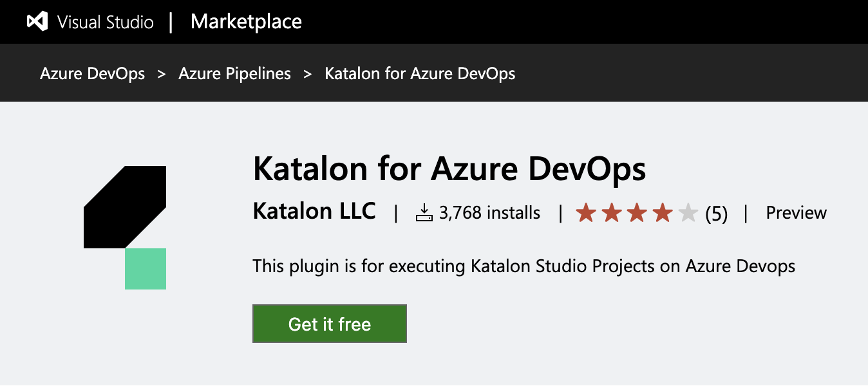Screen dimensions: 868x386
Task: Click the Visual Studio logo icon
Action: click(x=37, y=22)
